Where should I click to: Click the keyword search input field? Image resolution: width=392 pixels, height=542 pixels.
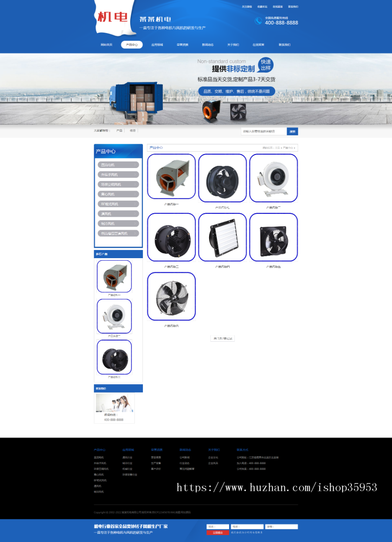point(264,131)
